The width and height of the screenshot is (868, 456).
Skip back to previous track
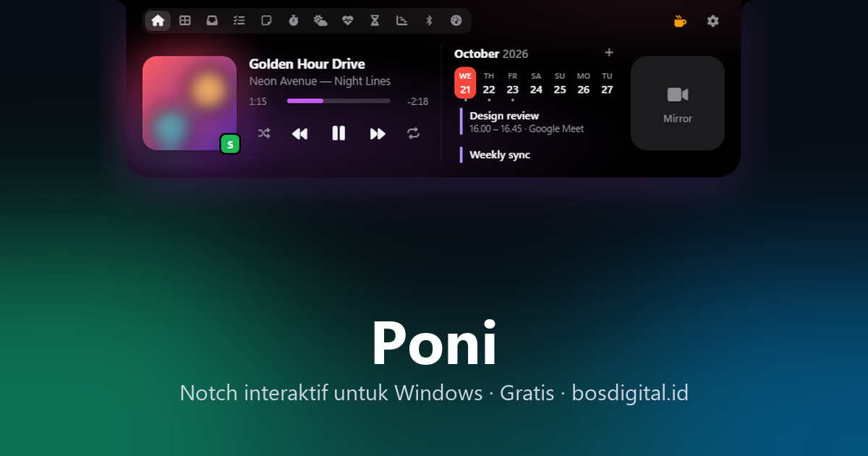[x=299, y=133]
